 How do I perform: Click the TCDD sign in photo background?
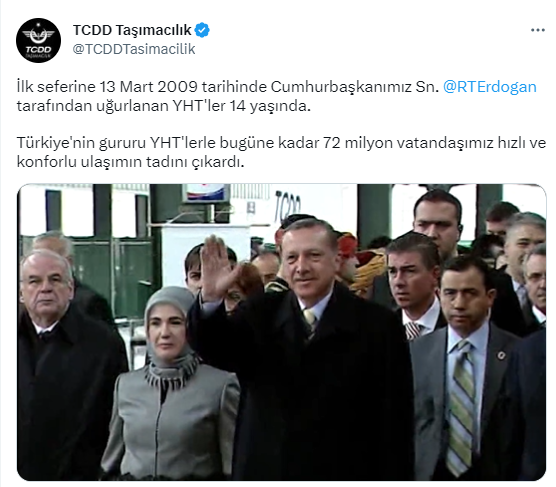coord(288,206)
